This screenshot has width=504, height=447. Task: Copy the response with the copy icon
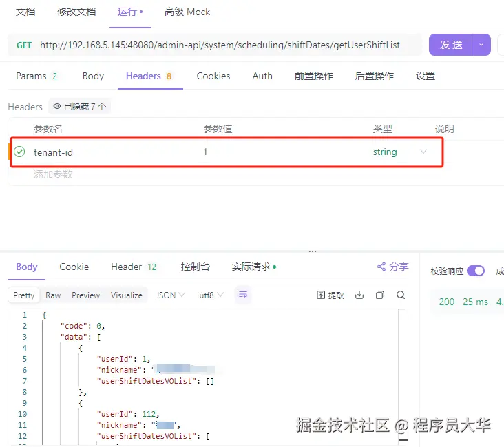coord(380,295)
